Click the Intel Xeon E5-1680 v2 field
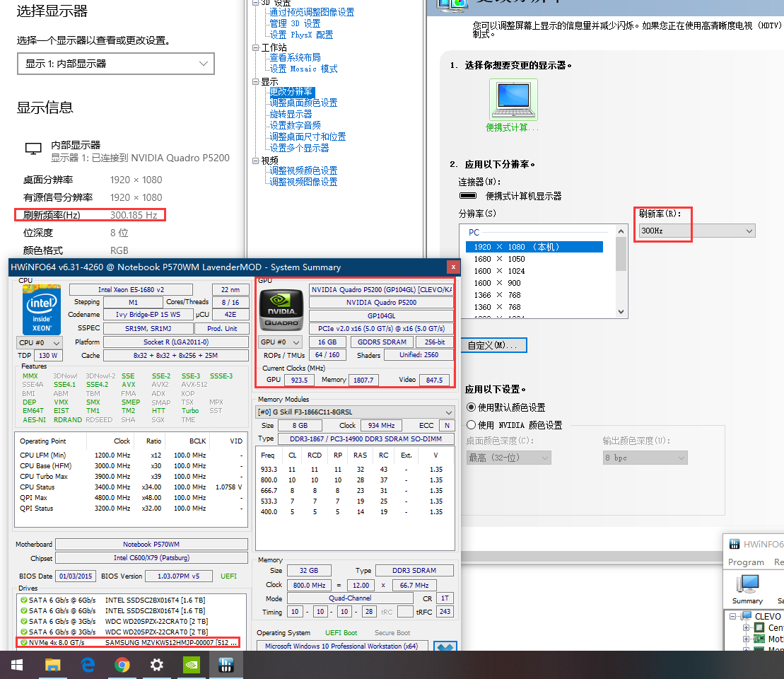This screenshot has width=784, height=679. (131, 290)
